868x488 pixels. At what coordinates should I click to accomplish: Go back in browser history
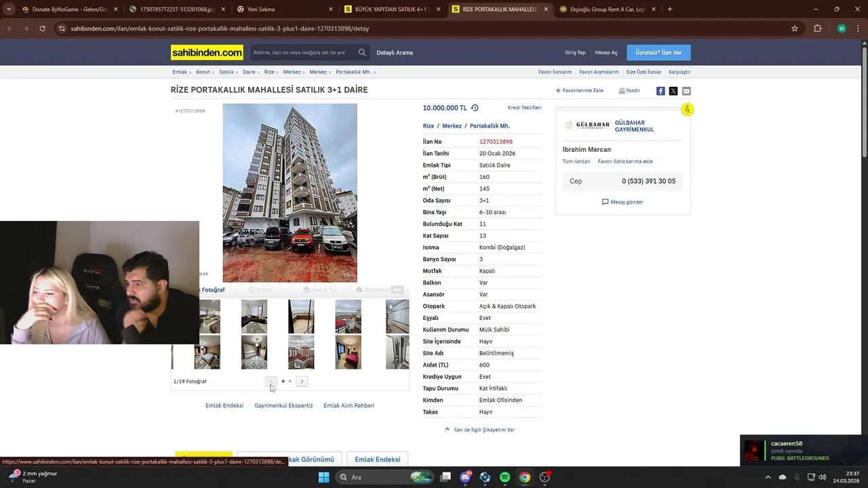pos(9,28)
